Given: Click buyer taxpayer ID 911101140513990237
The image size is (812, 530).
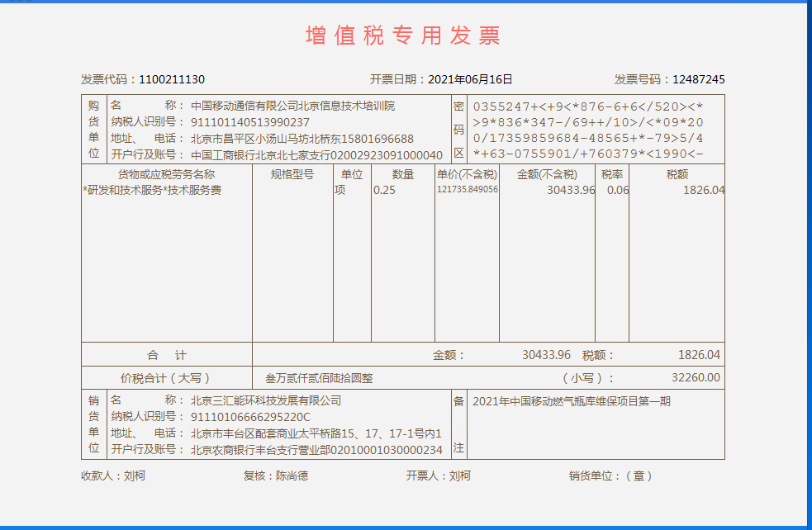Looking at the screenshot, I should coord(250,122).
